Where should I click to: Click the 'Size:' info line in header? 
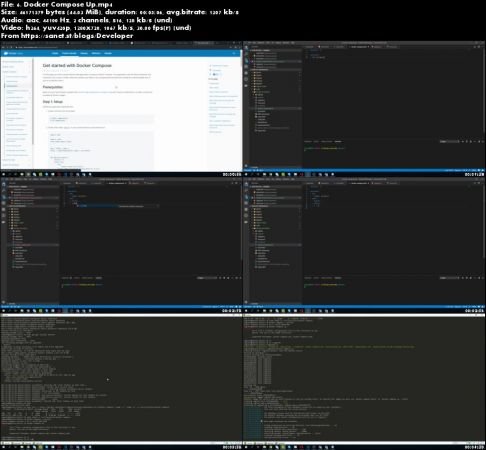(x=120, y=12)
